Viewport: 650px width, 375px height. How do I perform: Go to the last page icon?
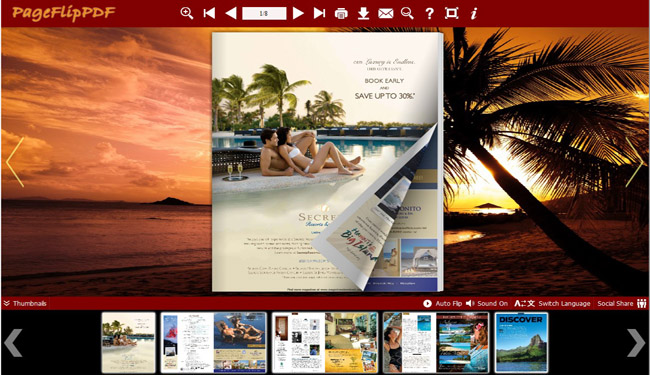[319, 13]
